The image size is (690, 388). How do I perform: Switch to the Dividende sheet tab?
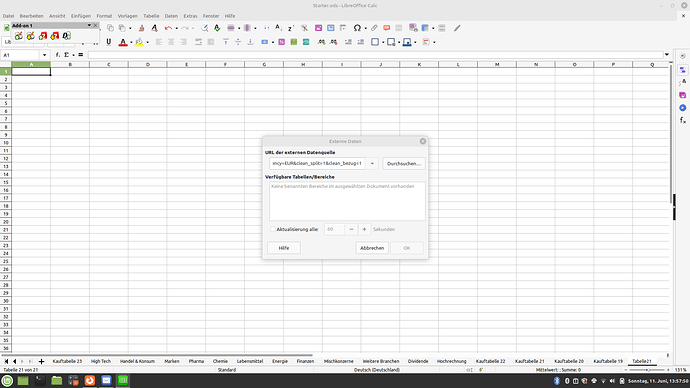pyautogui.click(x=418, y=361)
